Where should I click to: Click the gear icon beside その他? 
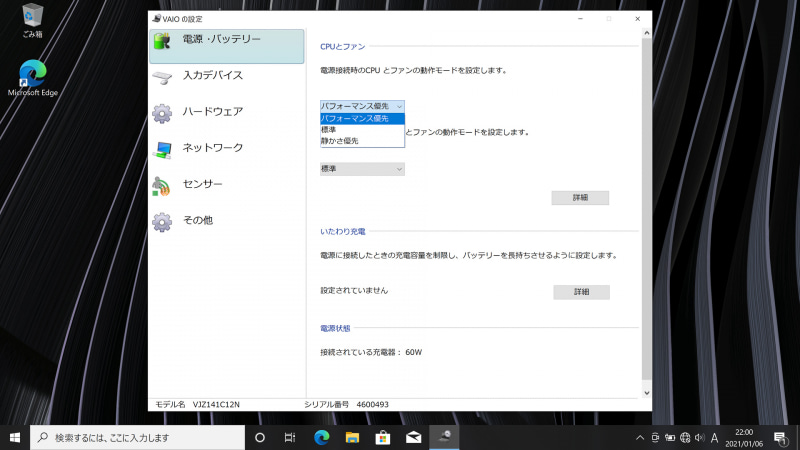pyautogui.click(x=162, y=222)
